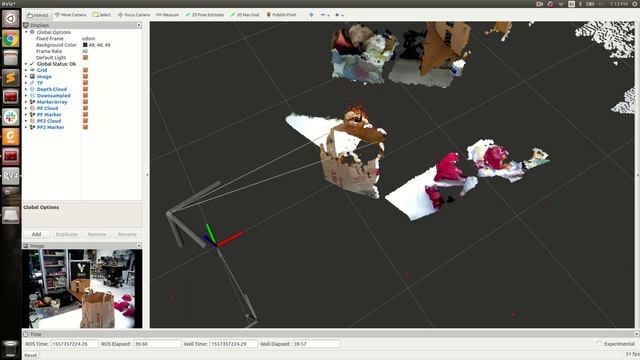Click the Downsampled point cloud icon

click(32, 96)
